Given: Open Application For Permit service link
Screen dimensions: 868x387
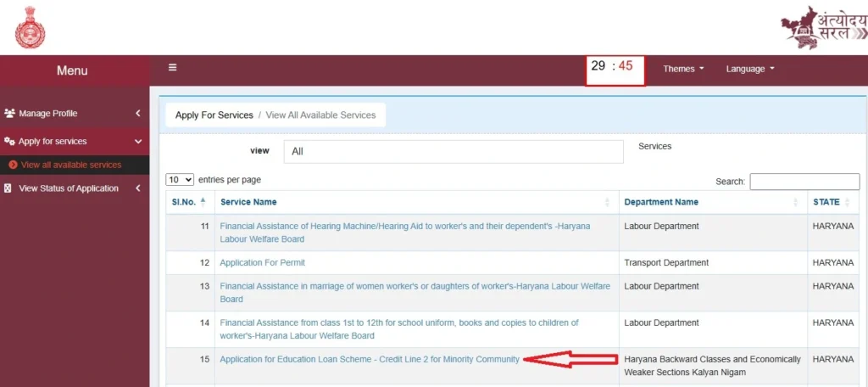Looking at the screenshot, I should 263,262.
